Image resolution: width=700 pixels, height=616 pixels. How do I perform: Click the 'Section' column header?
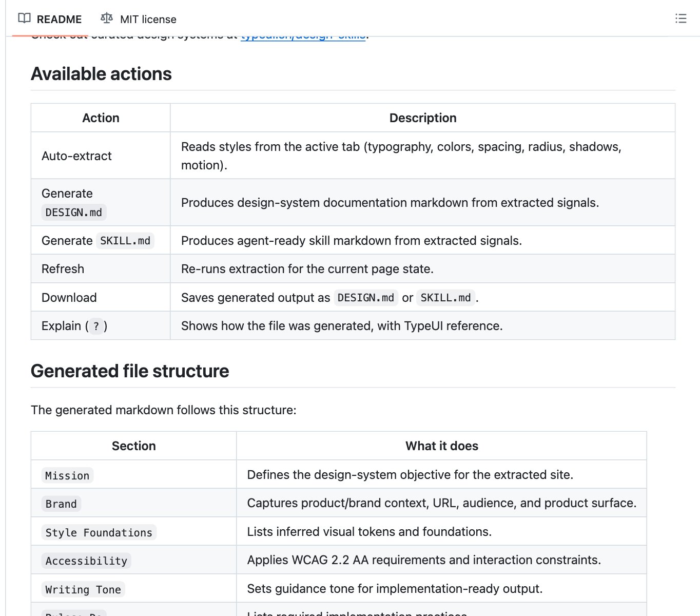133,446
